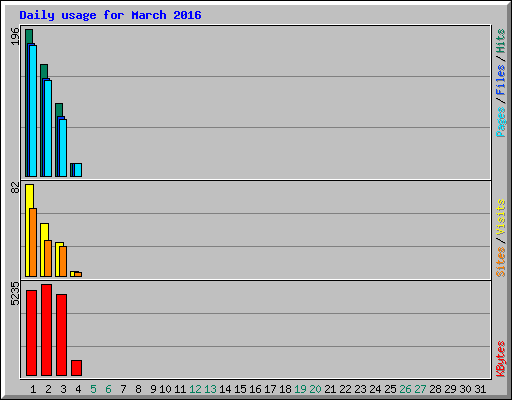Click day 17 on the date axis
This screenshot has width=512, height=400.
coord(270,389)
